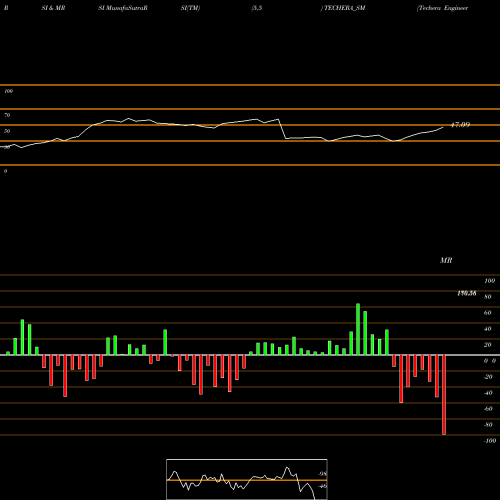
Task: Click the MR axis label -60
Action: pyautogui.click(x=488, y=409)
